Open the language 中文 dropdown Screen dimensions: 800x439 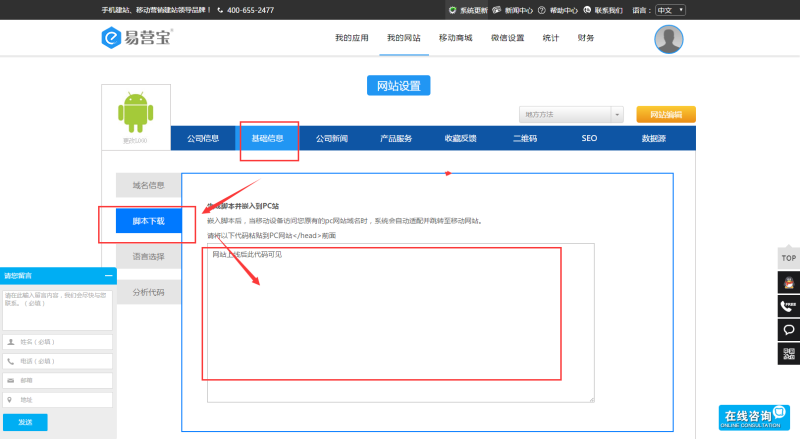click(670, 10)
